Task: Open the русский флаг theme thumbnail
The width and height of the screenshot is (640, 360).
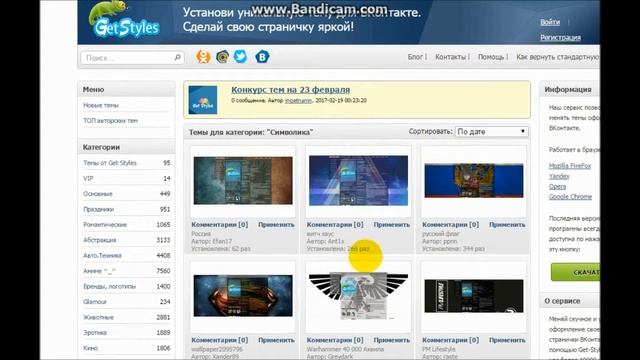Action: pyautogui.click(x=474, y=180)
